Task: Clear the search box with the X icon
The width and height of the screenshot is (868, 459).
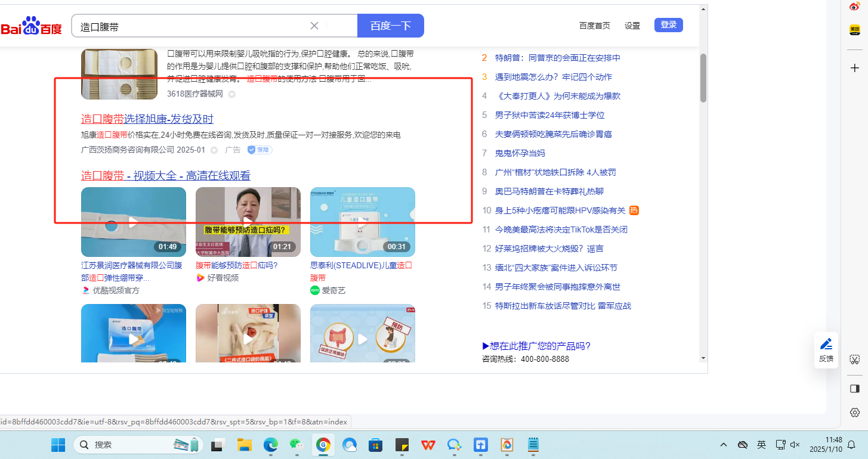Action: point(314,26)
